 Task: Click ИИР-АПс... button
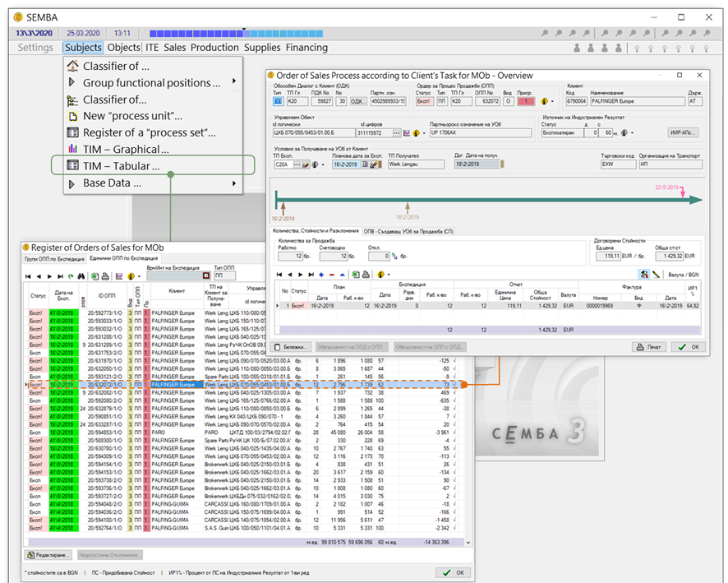pyautogui.click(x=683, y=133)
